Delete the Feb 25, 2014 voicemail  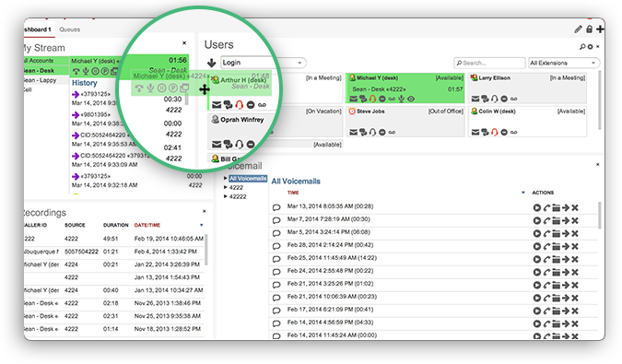point(575,259)
